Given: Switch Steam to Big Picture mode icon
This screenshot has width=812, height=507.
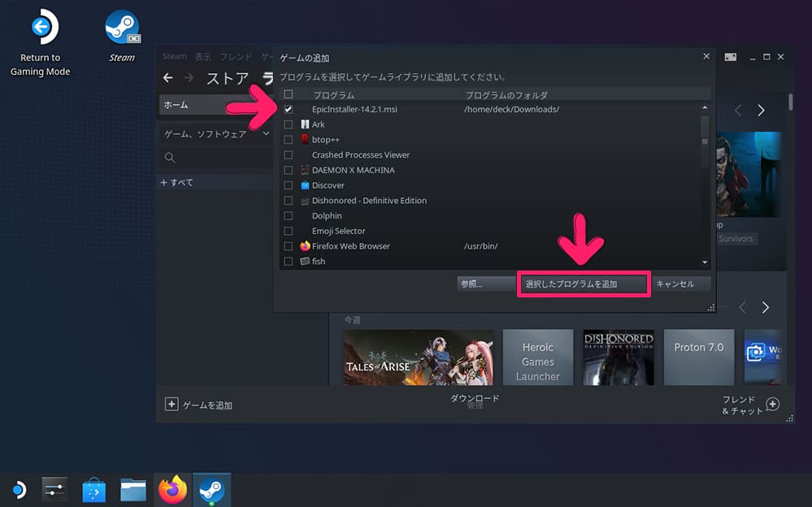Looking at the screenshot, I should (x=730, y=57).
